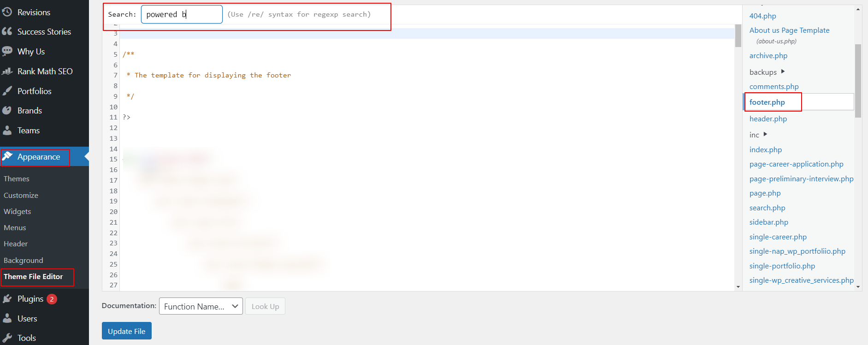Open About us Page Template file
The width and height of the screenshot is (868, 345).
pos(789,30)
